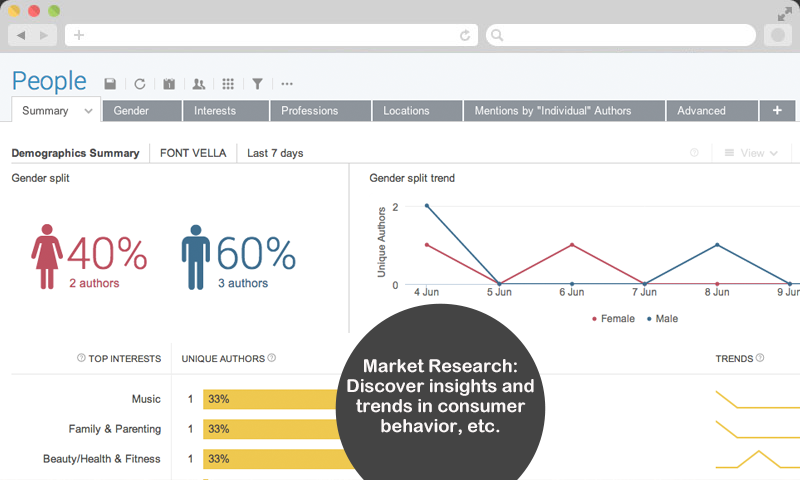This screenshot has width=800, height=480.
Task: Open Mentions by "Individual" Authors tab
Action: (564, 111)
